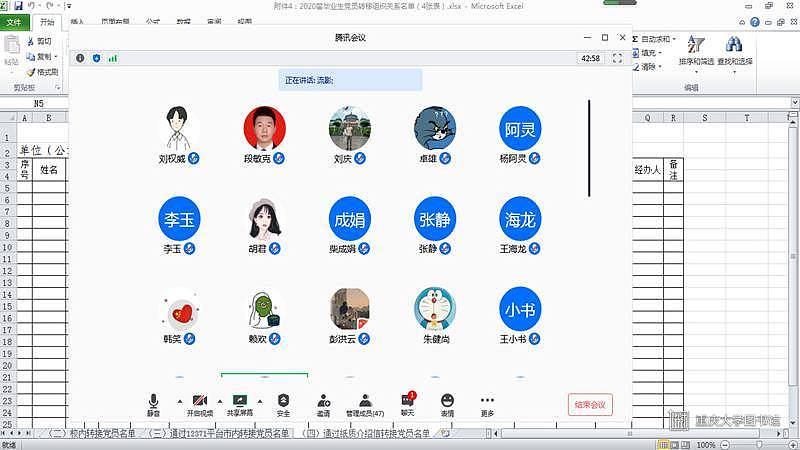Click 朱健尚's Doraemon avatar

pyautogui.click(x=435, y=309)
